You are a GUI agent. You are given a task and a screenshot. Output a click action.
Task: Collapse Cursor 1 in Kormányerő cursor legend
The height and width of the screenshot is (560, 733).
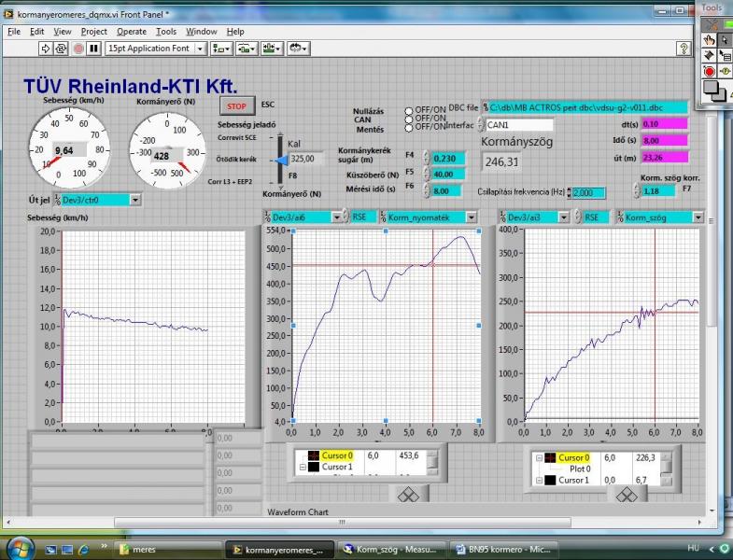tap(303, 467)
